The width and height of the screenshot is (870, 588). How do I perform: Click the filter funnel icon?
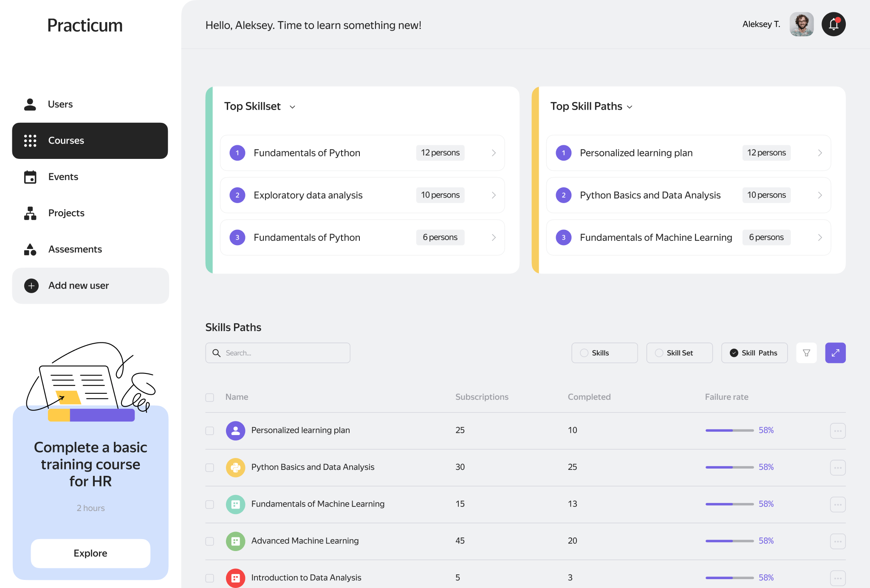pos(806,353)
